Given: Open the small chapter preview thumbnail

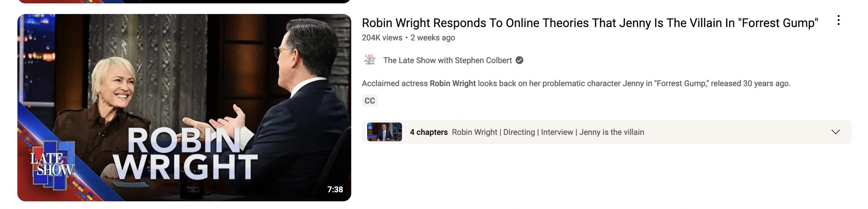Looking at the screenshot, I should tap(384, 132).
